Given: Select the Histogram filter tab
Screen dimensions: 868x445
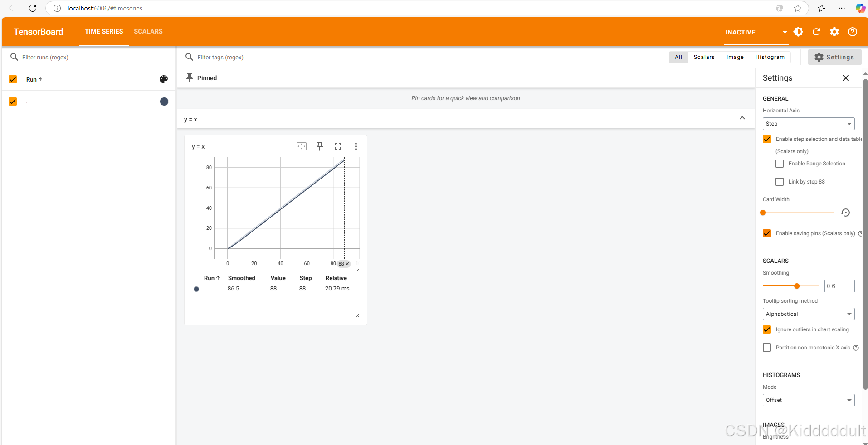Looking at the screenshot, I should [770, 57].
